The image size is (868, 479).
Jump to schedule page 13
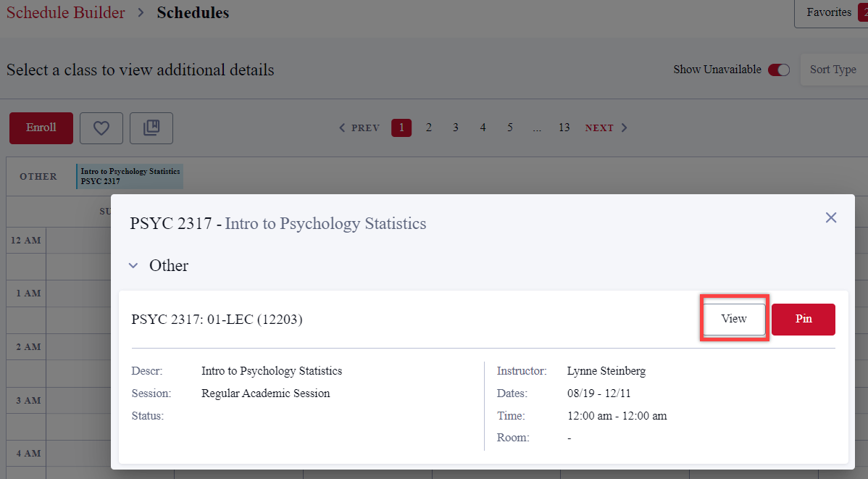564,128
